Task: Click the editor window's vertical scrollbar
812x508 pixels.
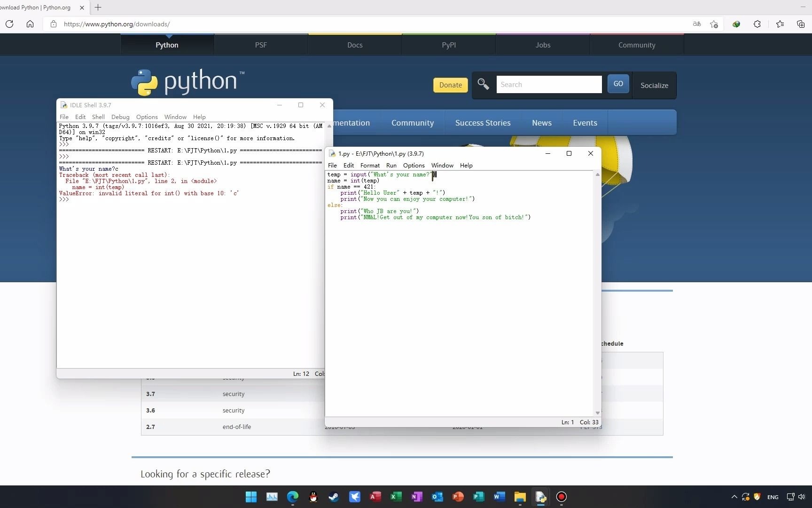Action: (x=597, y=292)
